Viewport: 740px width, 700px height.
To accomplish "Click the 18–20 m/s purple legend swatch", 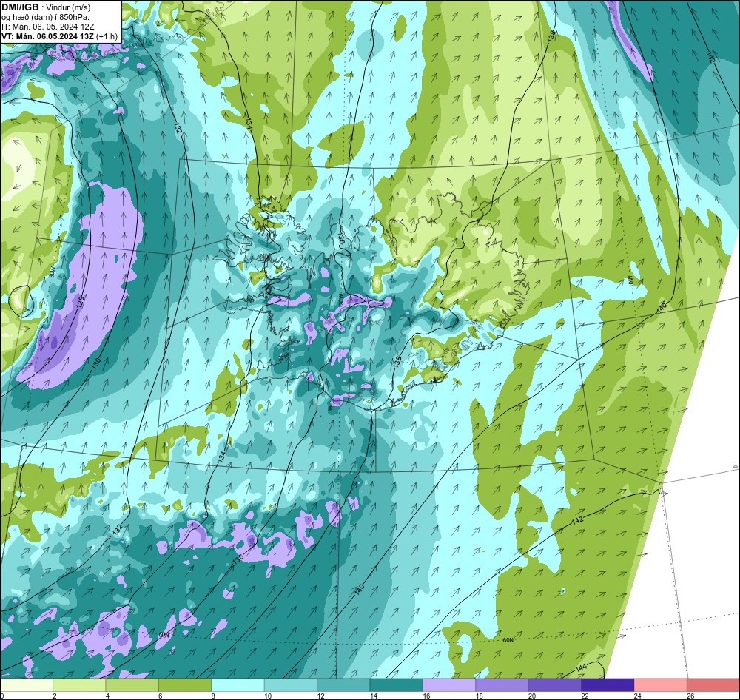I will point(502,685).
